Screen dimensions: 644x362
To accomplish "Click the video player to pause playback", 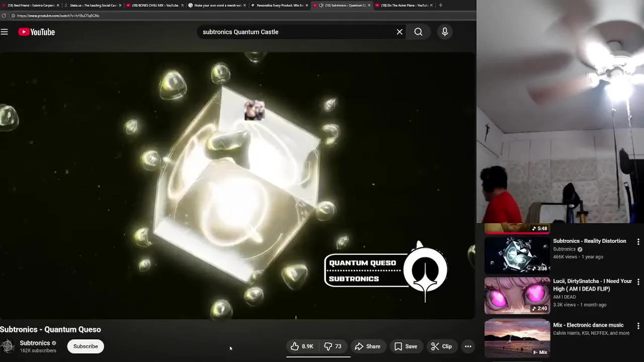I will (237, 186).
